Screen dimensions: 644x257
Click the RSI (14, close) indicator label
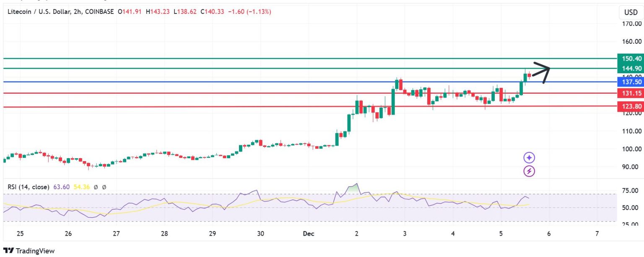[x=29, y=187]
